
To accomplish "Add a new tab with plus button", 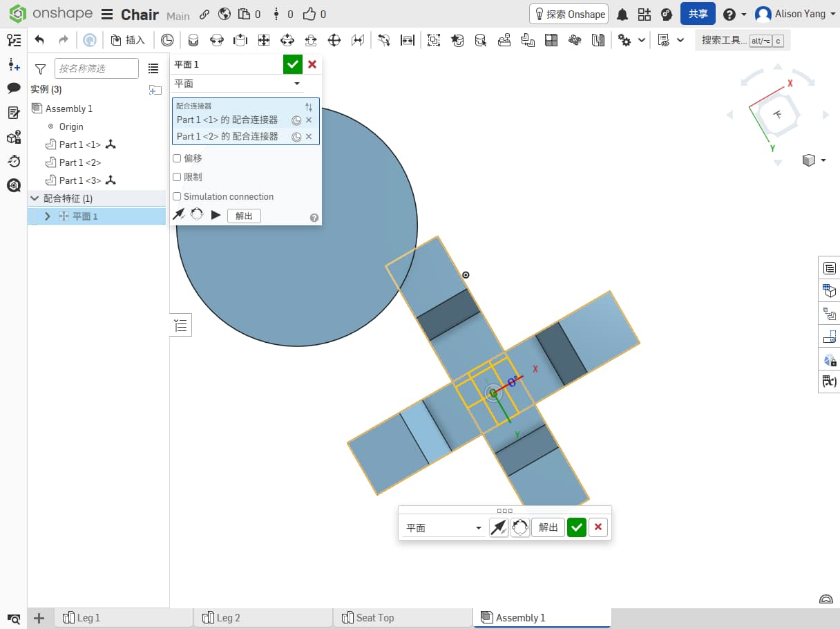I will coord(39,618).
